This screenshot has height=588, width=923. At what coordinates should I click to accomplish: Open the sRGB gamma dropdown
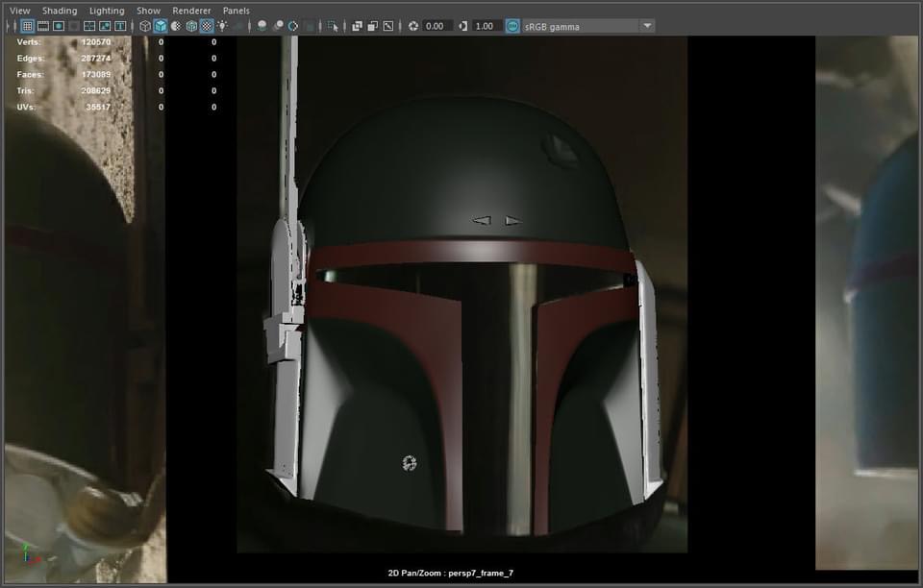coord(647,26)
